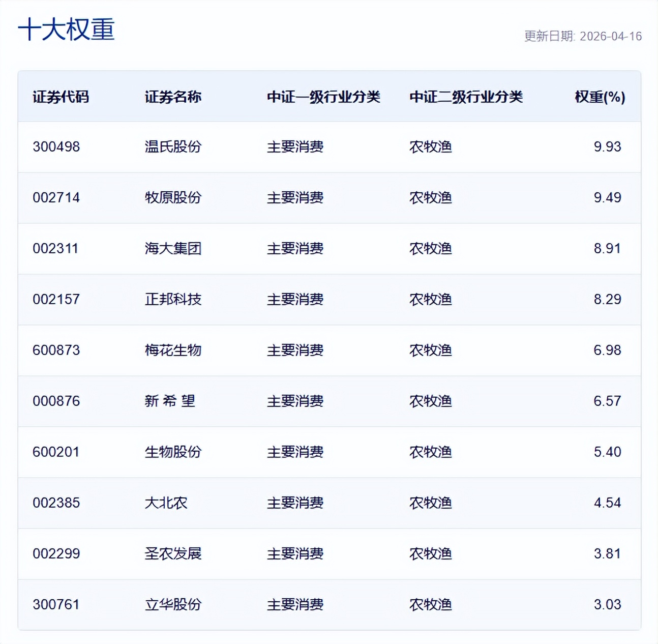Click '主要消费' in the 大北农 row

coord(295,503)
